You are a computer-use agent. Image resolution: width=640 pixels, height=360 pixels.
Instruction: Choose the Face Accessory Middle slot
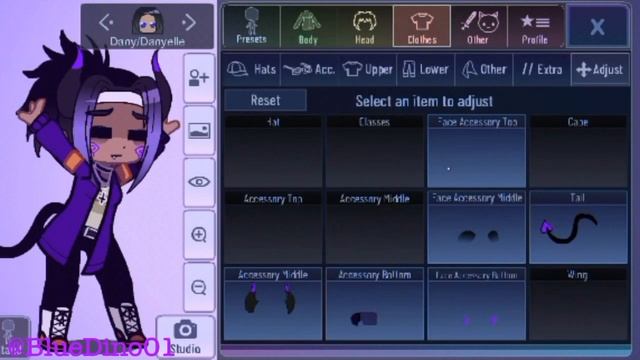(x=476, y=227)
